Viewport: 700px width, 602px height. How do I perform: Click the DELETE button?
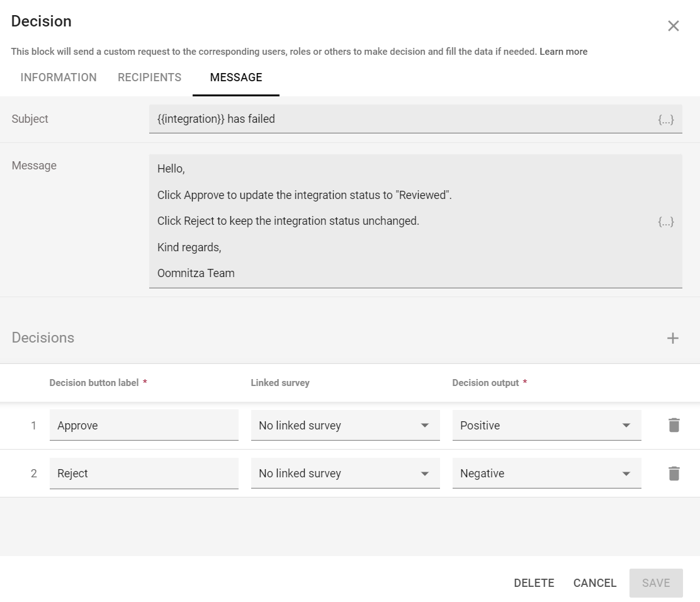tap(534, 582)
